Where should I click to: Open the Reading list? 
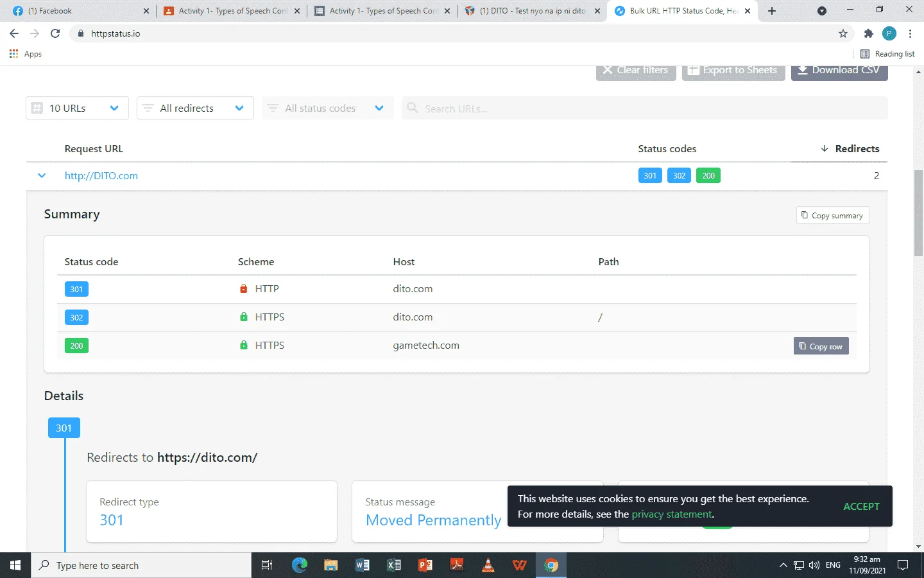[x=887, y=54]
